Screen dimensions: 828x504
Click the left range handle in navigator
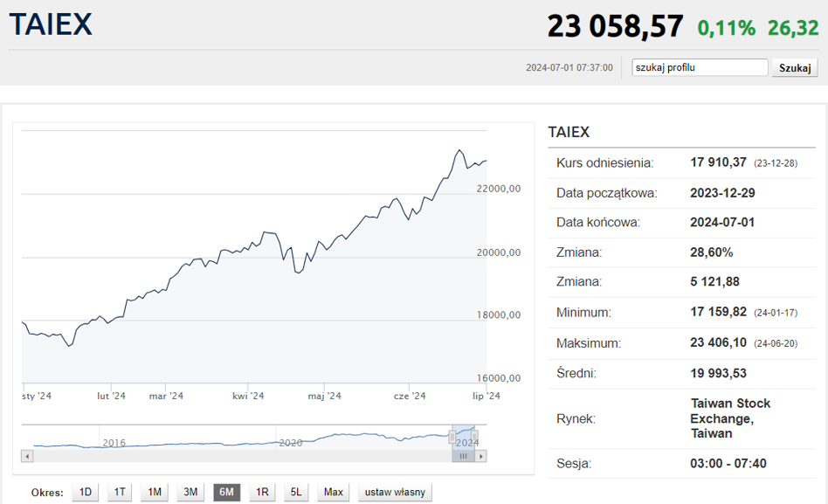tap(452, 437)
